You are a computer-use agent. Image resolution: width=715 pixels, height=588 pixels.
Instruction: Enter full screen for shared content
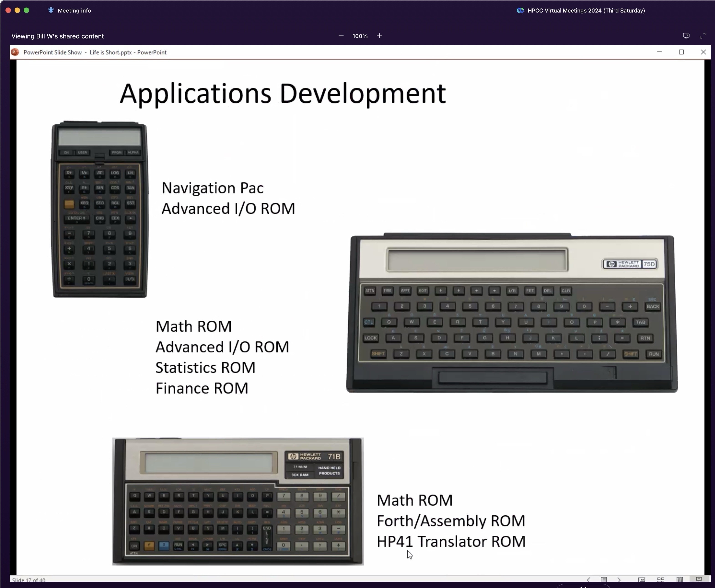(x=703, y=36)
